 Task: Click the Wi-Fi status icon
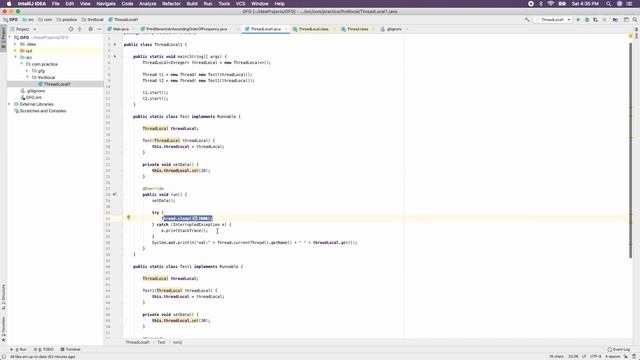pos(551,4)
